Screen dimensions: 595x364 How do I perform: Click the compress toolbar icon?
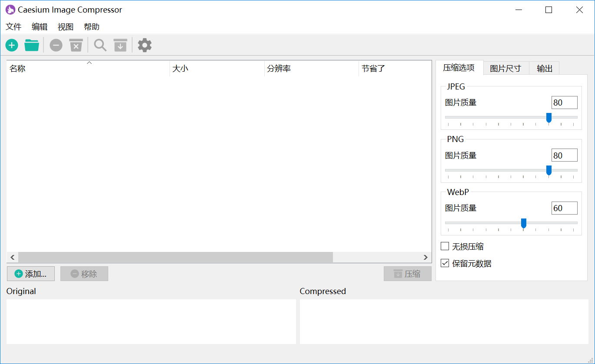(120, 45)
